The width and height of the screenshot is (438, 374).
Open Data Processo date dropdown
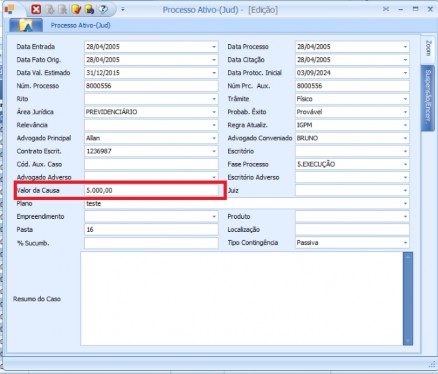pyautogui.click(x=405, y=47)
